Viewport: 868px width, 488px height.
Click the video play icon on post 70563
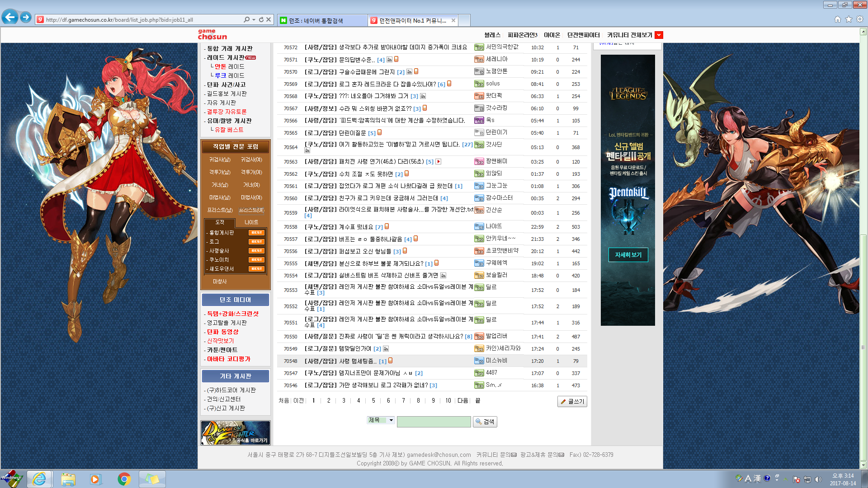(x=438, y=161)
